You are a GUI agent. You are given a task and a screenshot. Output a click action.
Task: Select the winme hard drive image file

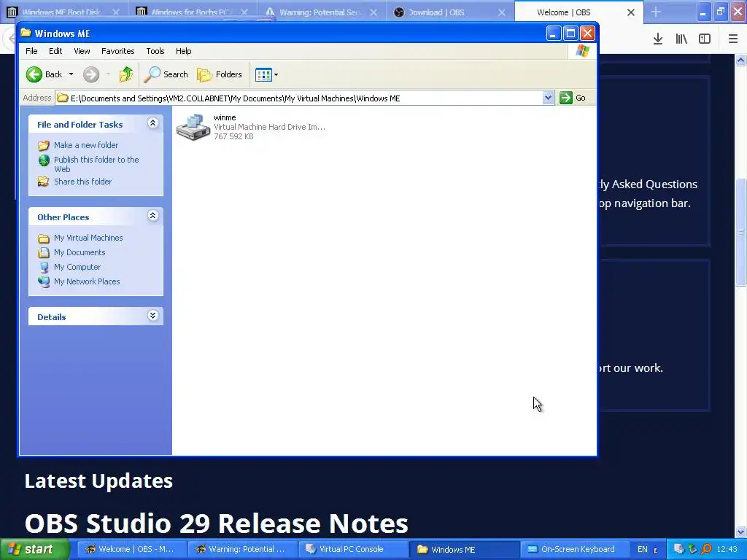tap(251, 127)
